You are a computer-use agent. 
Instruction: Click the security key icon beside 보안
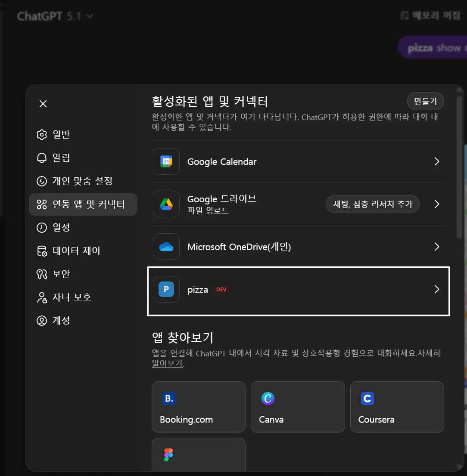(42, 274)
